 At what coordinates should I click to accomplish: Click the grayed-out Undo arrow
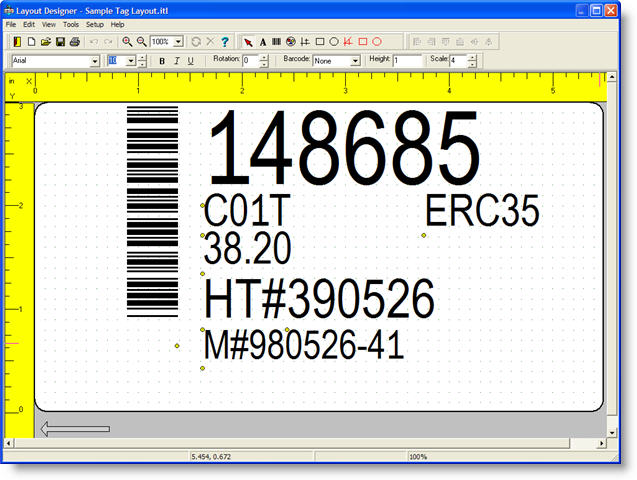pos(94,41)
